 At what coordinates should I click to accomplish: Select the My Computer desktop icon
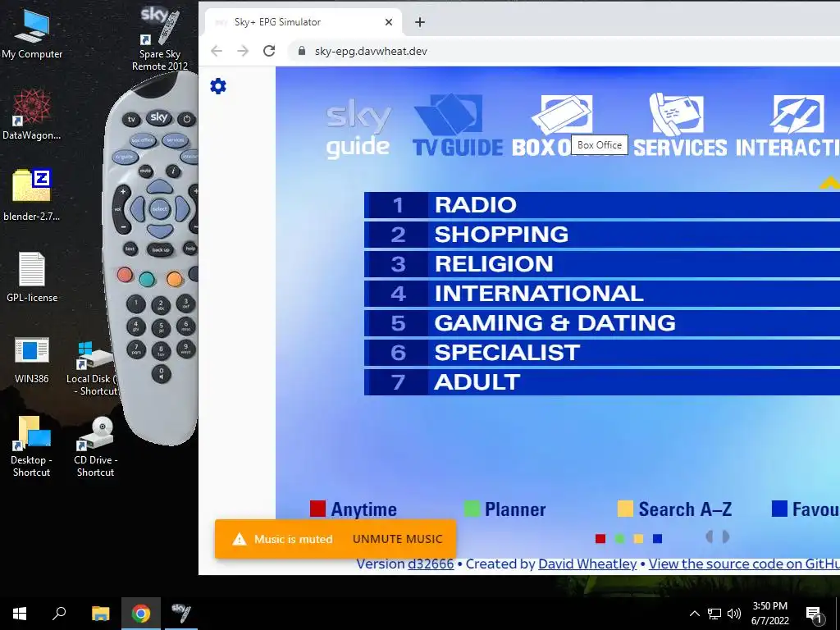tap(32, 34)
